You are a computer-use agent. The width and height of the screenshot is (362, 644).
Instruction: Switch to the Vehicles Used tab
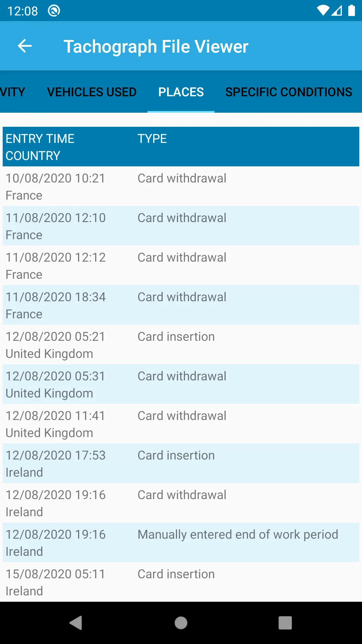92,92
